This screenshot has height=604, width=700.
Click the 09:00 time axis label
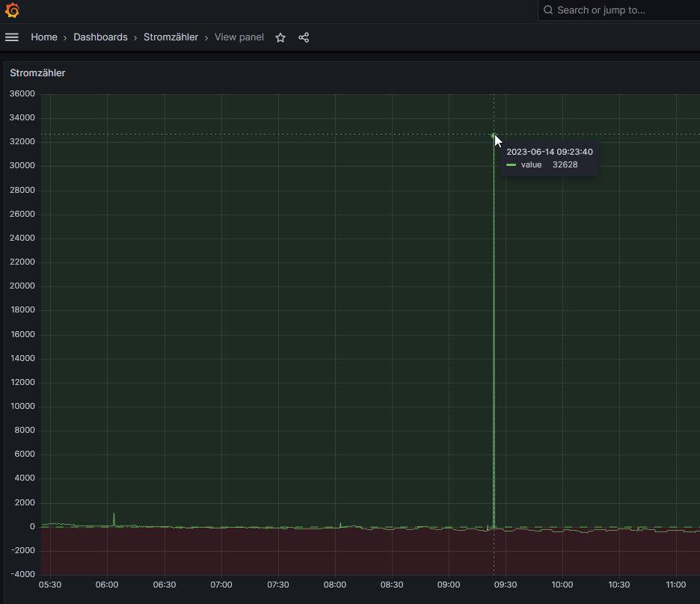point(449,585)
